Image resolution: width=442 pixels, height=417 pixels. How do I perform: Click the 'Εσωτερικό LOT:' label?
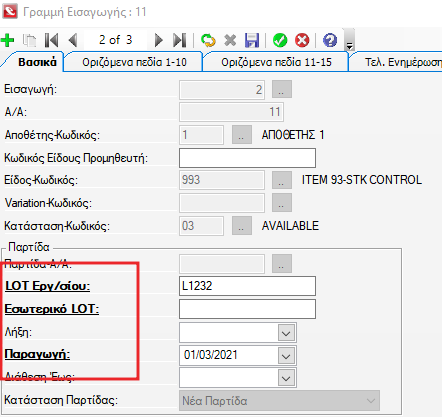click(52, 309)
